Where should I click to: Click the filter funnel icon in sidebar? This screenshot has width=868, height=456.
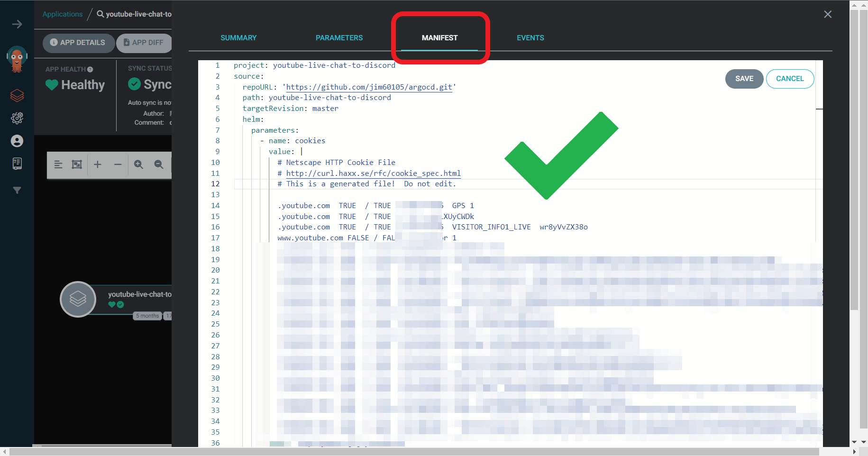(x=17, y=190)
